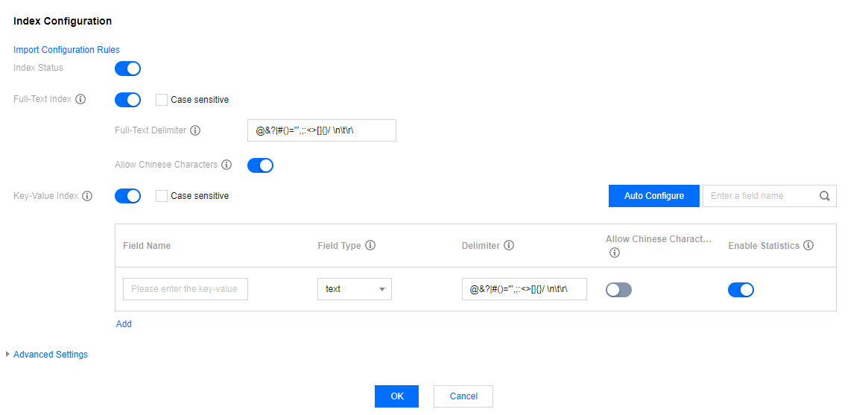Click the info icon beside Allow Chinese Characters label
The image size is (868, 415).
point(226,165)
